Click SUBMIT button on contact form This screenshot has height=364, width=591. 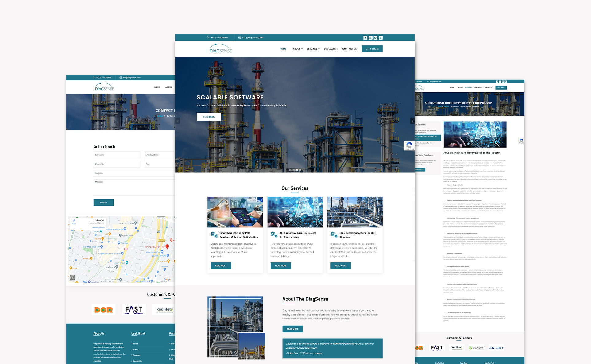point(103,203)
